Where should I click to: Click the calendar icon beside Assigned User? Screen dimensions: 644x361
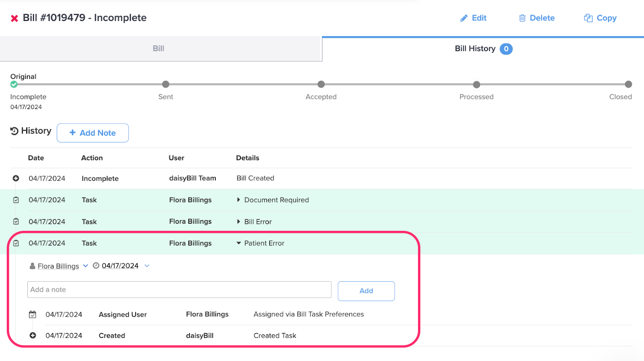click(33, 314)
